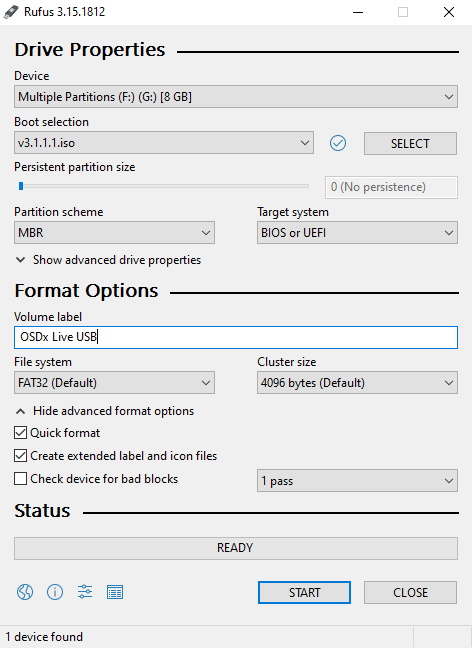The height and width of the screenshot is (648, 472).
Task: Open the About info icon
Action: tap(55, 592)
